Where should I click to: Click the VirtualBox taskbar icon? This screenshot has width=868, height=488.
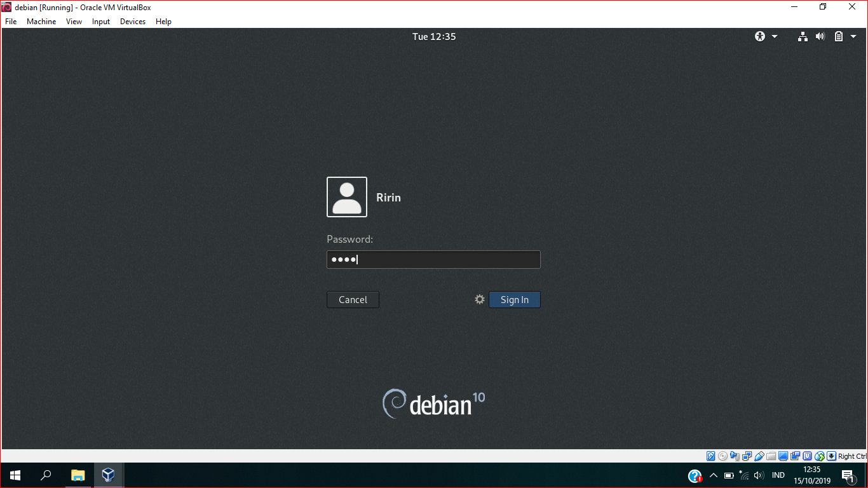point(108,475)
